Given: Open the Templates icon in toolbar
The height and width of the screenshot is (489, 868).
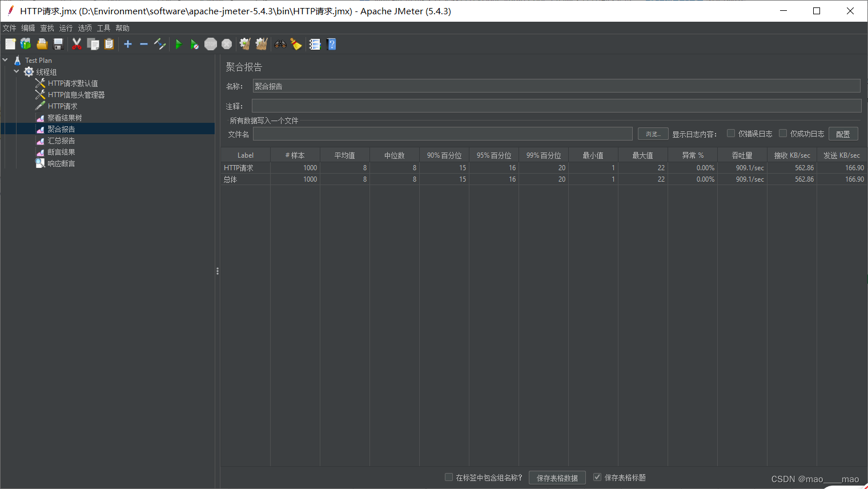Looking at the screenshot, I should coord(26,44).
